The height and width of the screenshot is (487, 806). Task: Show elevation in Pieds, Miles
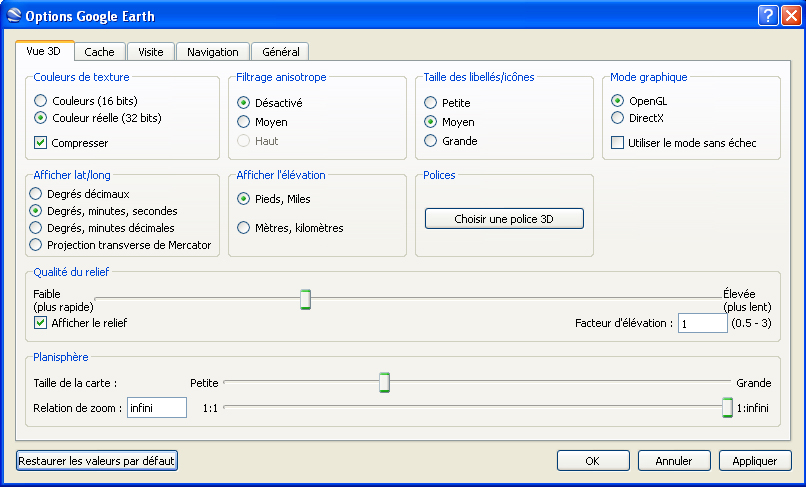pyautogui.click(x=273, y=199)
